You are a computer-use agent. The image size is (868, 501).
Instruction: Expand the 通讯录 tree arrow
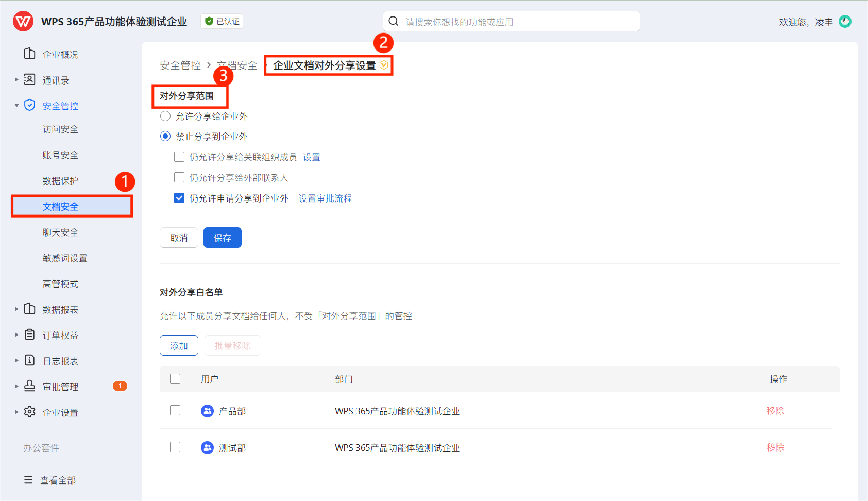click(x=16, y=79)
